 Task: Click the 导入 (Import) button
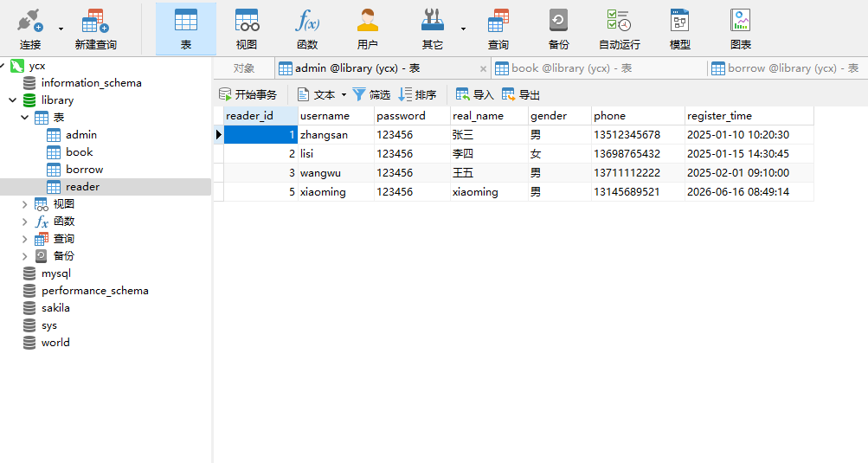point(474,94)
